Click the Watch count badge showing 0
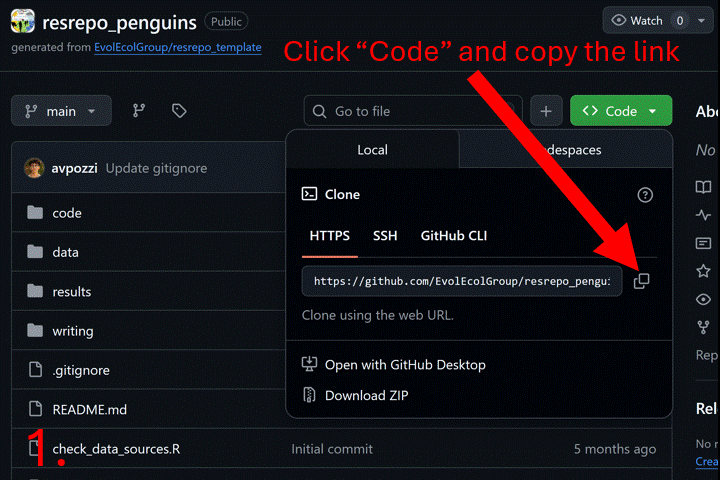 click(680, 21)
